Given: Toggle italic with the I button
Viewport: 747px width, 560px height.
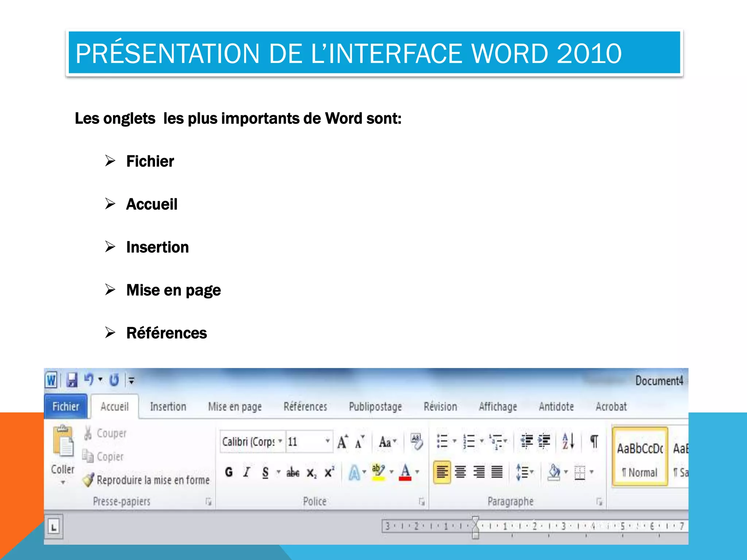Looking at the screenshot, I should (x=247, y=472).
